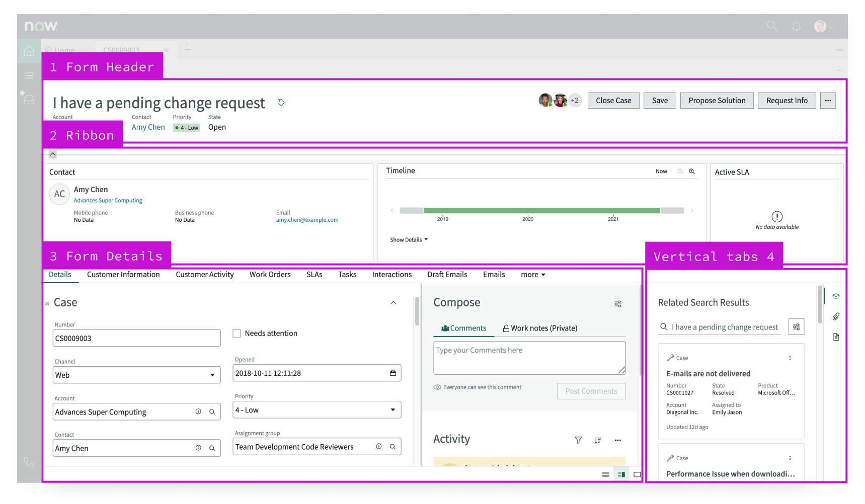Switch to Work notes (Private) mode

[x=539, y=328]
